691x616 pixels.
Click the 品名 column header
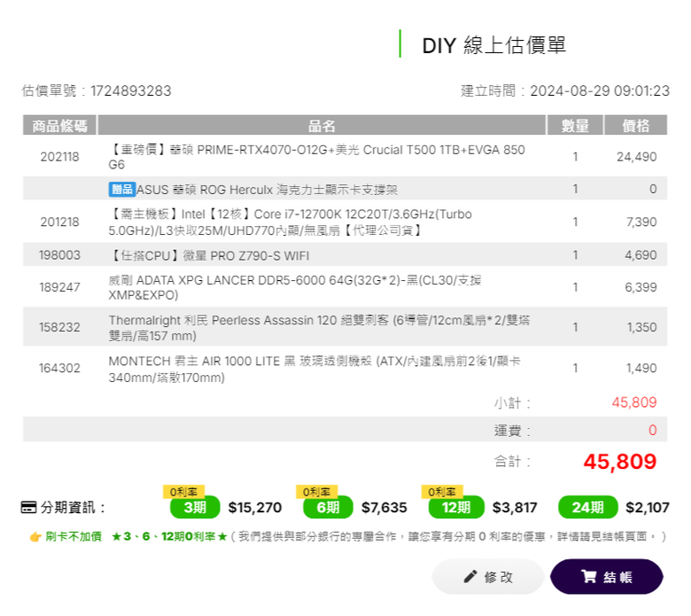tap(322, 126)
